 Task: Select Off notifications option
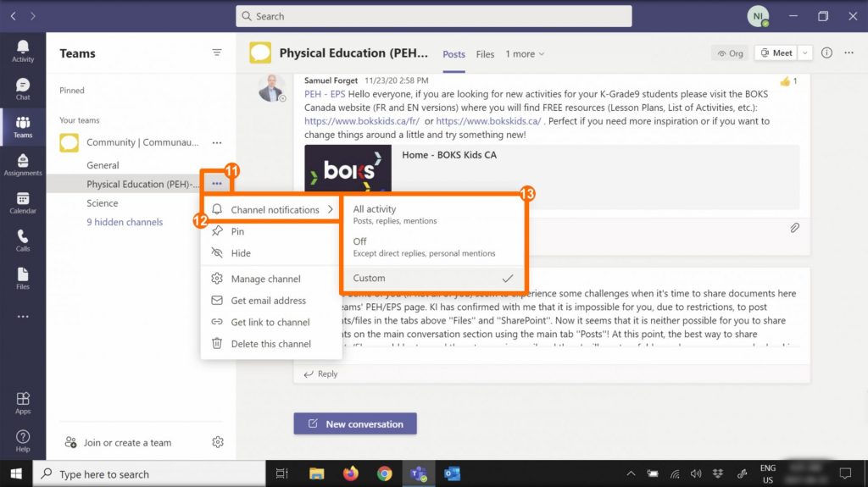pos(434,246)
